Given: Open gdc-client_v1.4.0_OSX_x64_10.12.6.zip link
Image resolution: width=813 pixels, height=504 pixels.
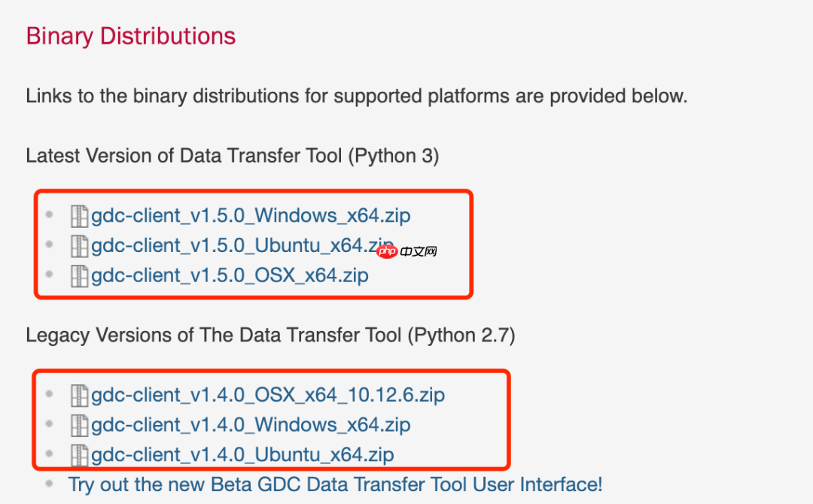Looking at the screenshot, I should (268, 395).
